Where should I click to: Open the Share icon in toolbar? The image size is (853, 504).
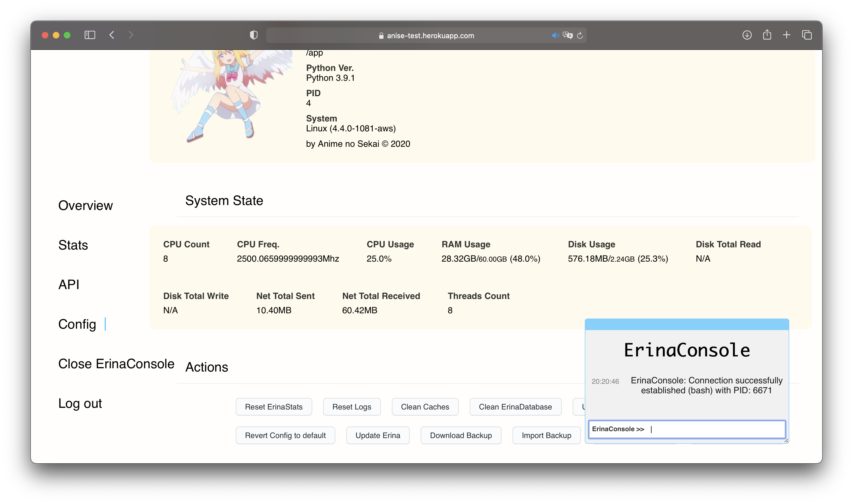[767, 35]
